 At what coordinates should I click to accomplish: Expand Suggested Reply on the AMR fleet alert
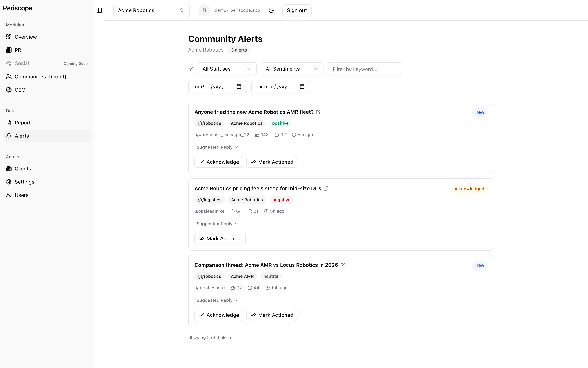click(x=217, y=147)
